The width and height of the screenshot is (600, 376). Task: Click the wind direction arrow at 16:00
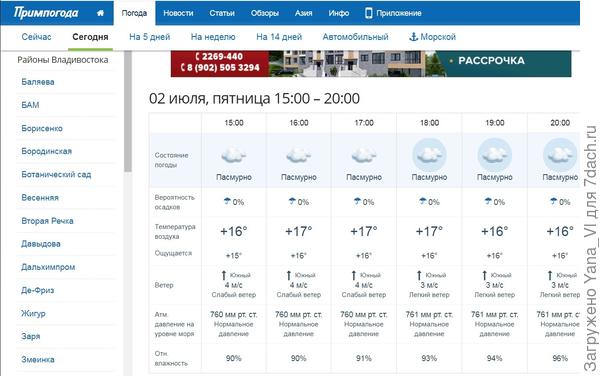[289, 275]
